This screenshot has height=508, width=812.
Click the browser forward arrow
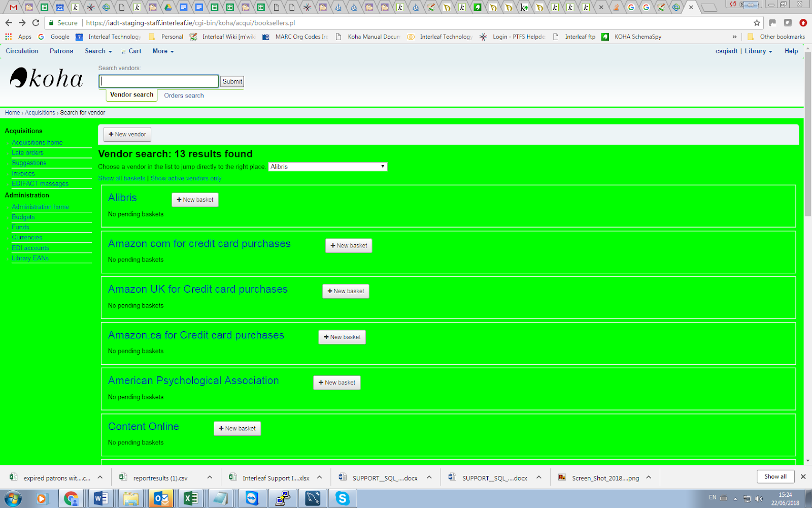click(x=22, y=23)
